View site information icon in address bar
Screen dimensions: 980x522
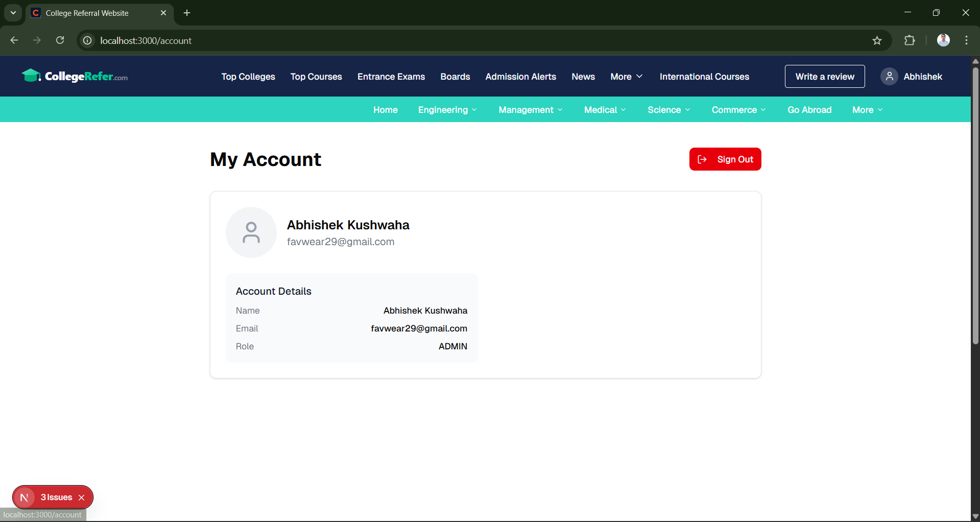(x=88, y=40)
